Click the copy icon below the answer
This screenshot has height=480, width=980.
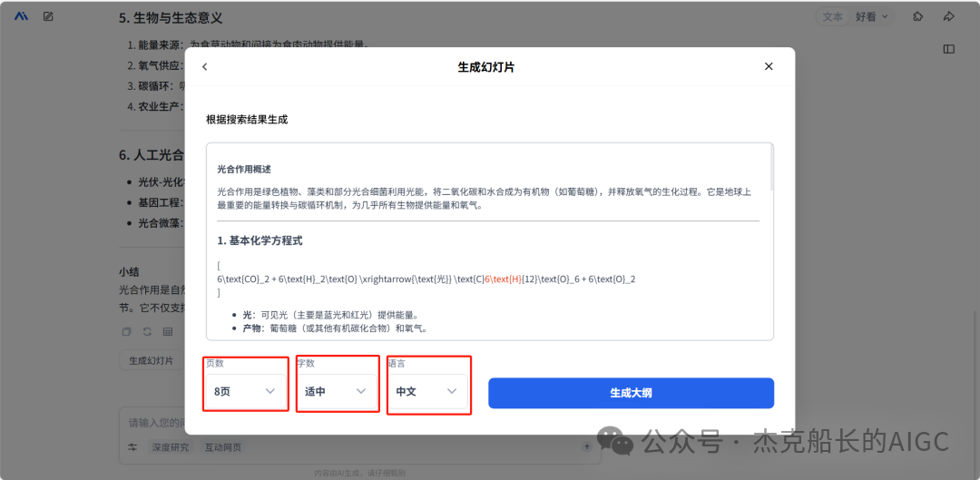click(126, 332)
